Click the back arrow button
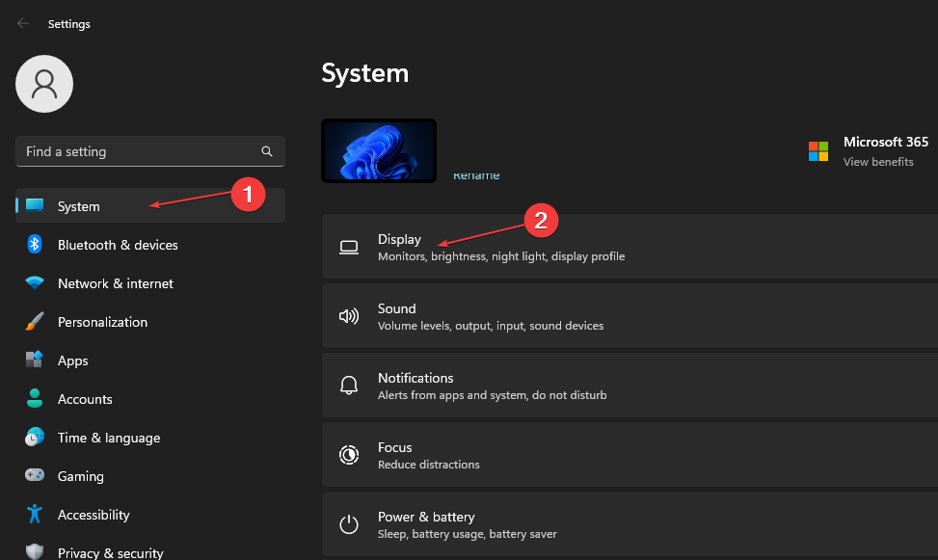The height and width of the screenshot is (560, 938). 22,23
